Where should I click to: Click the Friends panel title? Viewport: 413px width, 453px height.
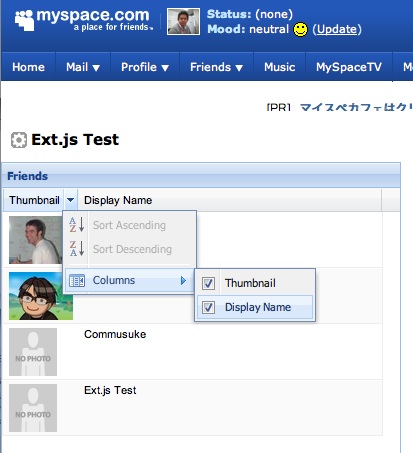tap(27, 176)
